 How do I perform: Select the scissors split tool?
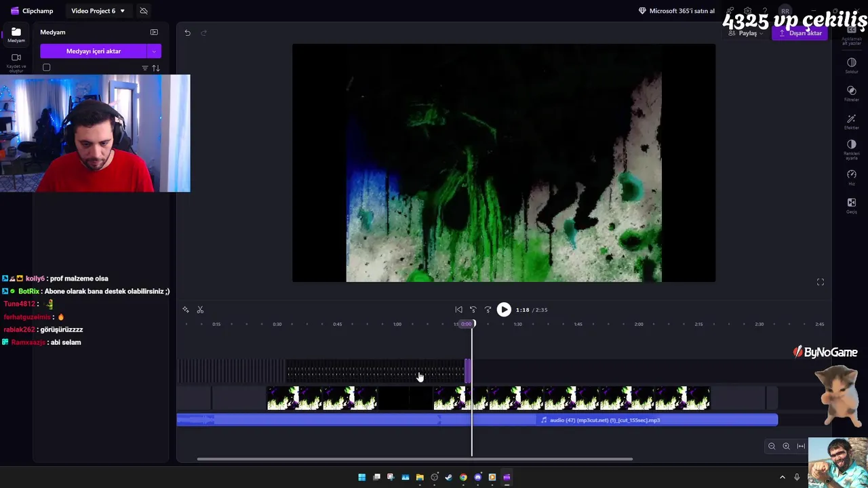click(x=200, y=310)
